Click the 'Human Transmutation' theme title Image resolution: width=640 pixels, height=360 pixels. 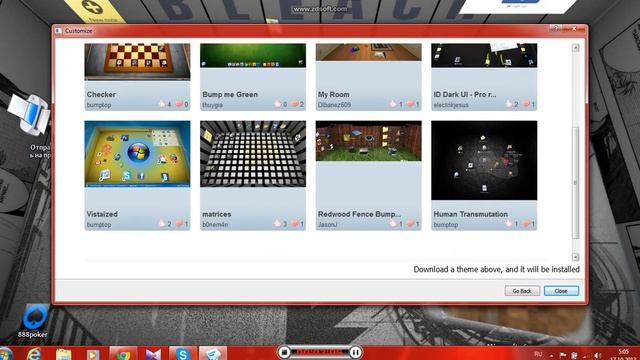tap(471, 214)
